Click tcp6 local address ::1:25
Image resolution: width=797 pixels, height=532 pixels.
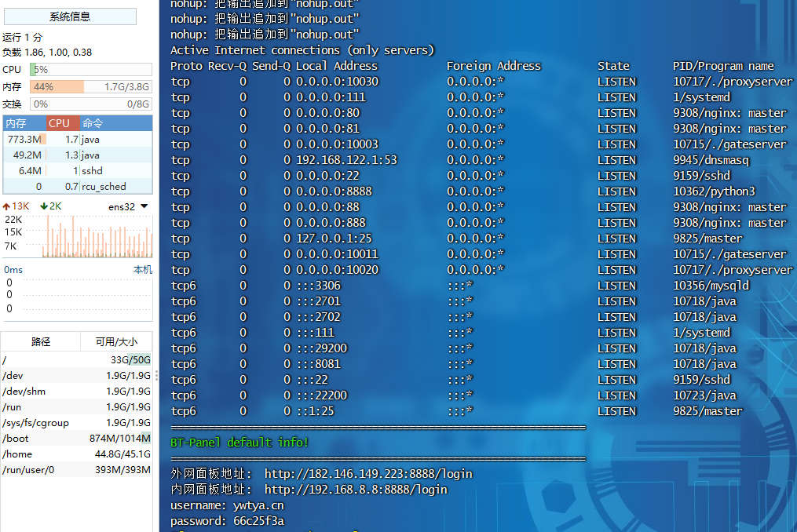[316, 411]
